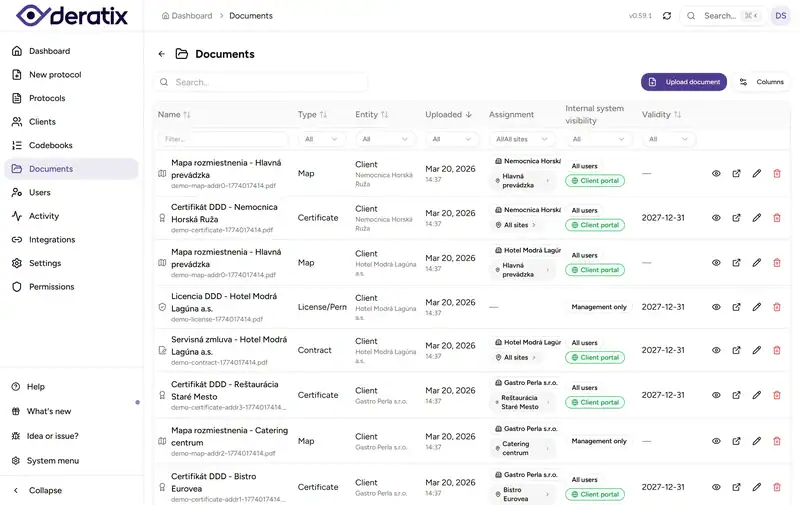Image resolution: width=800 pixels, height=505 pixels.
Task: Sort documents by Validity column
Action: point(661,115)
